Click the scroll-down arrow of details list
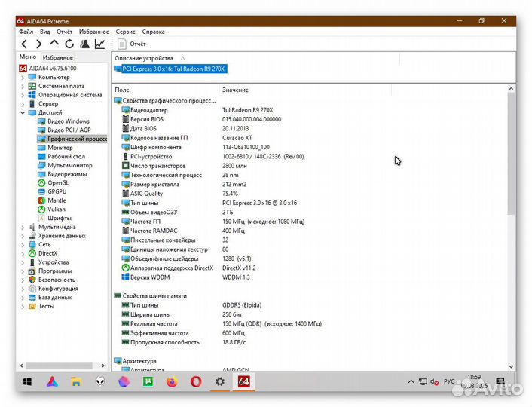The height and width of the screenshot is (407, 532). tap(512, 366)
